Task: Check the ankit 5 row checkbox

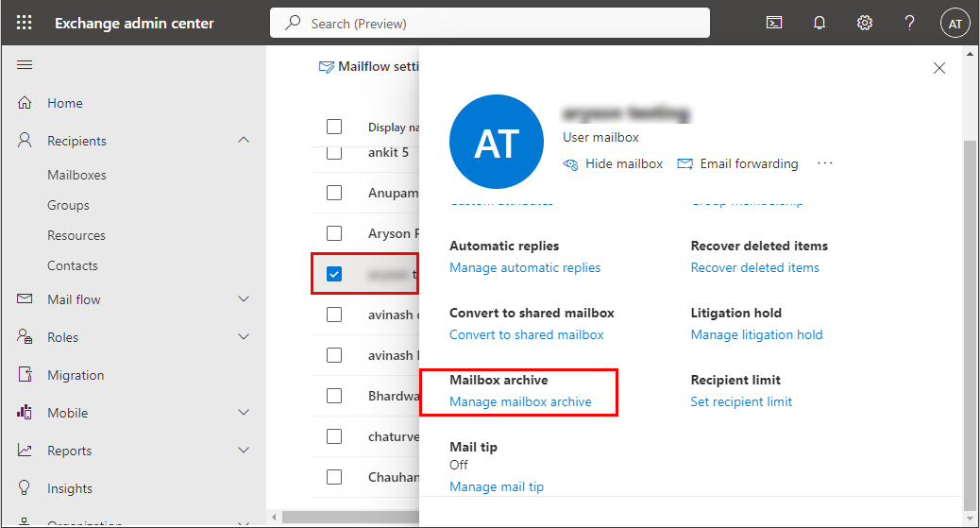Action: click(334, 152)
